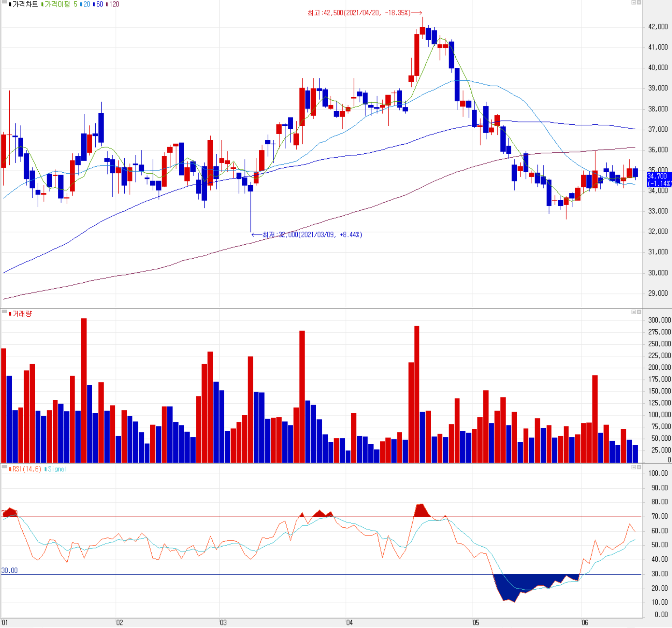The width and height of the screenshot is (672, 628).
Task: Click the 최고 42,500 high price annotation
Action: [365, 13]
